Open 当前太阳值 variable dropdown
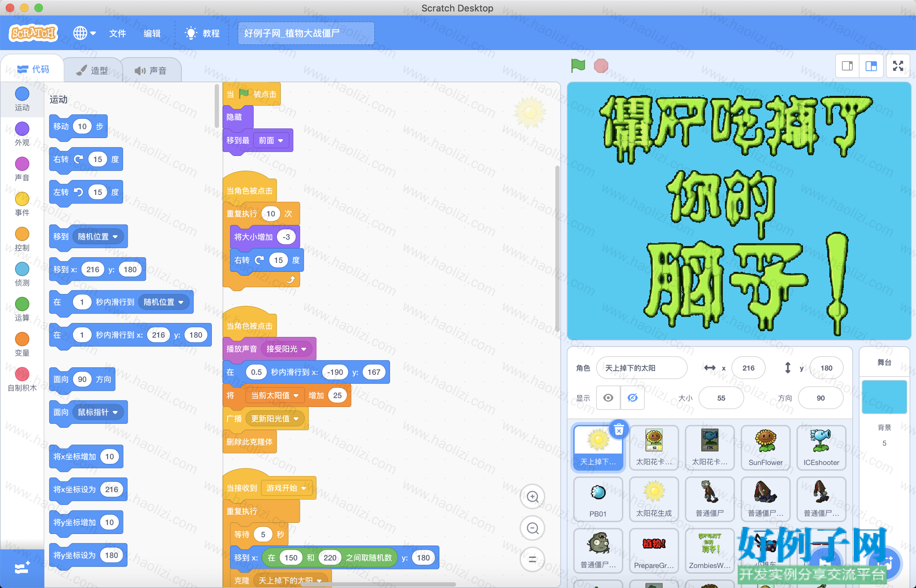Viewport: 916px width, 588px height. click(x=275, y=396)
